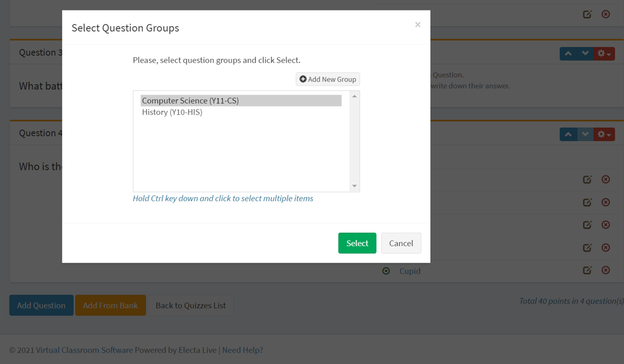This screenshot has height=364, width=624.
Task: Cancel the question group selection
Action: click(401, 243)
